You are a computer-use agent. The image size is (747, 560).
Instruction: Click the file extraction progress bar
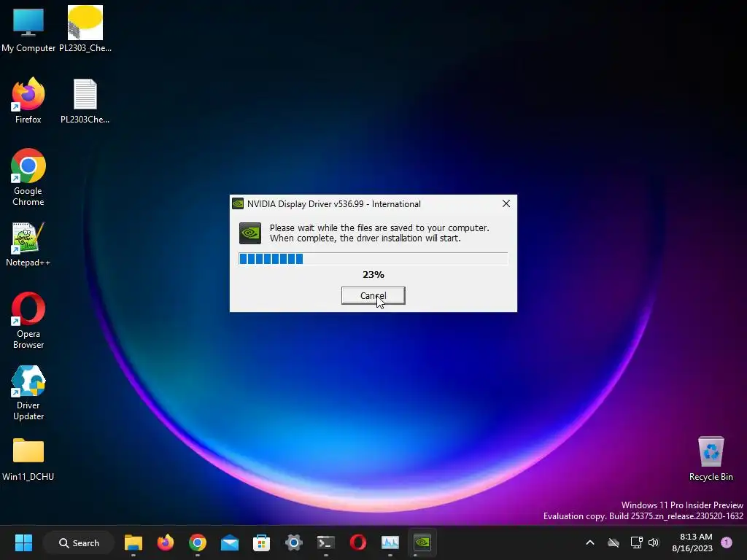click(373, 259)
